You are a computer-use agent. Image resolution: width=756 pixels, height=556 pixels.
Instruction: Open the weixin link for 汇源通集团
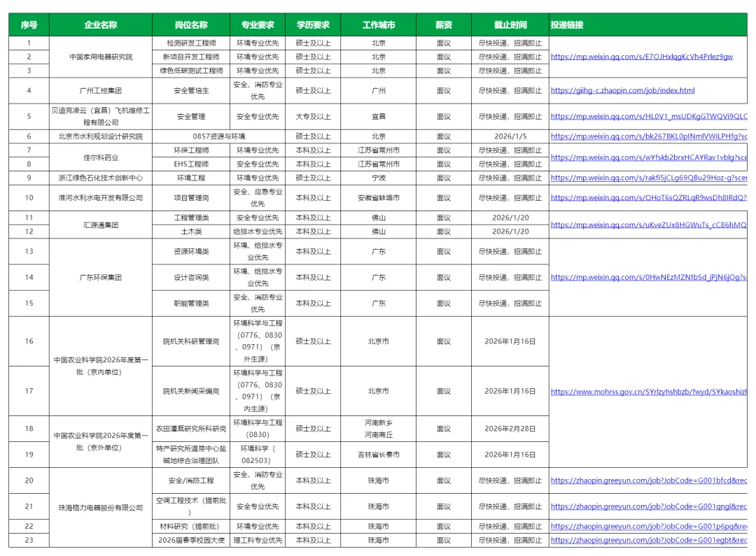tap(648, 225)
